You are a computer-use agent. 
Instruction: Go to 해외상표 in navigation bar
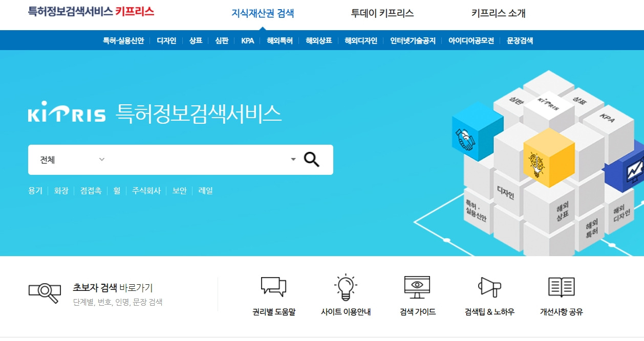pos(319,41)
